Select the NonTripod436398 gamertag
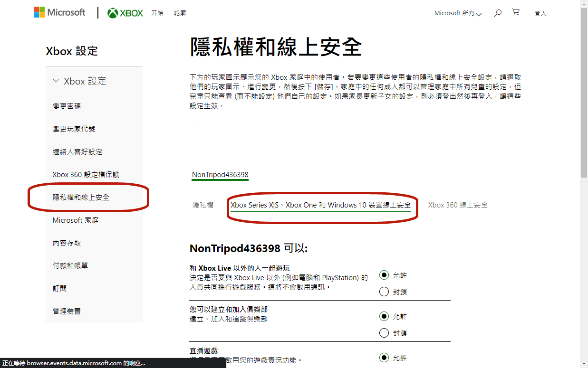Screen dimensions: 588x368 (x=220, y=175)
